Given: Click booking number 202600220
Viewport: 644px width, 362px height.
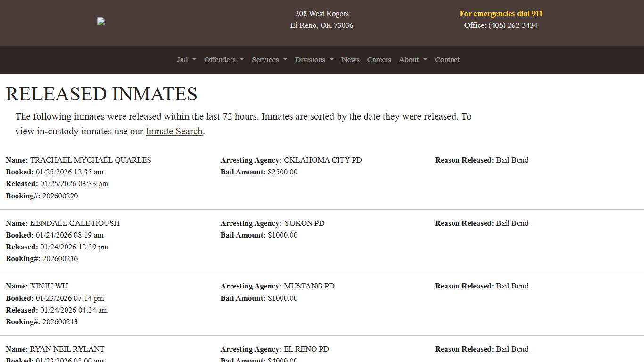Looking at the screenshot, I should click(x=60, y=196).
